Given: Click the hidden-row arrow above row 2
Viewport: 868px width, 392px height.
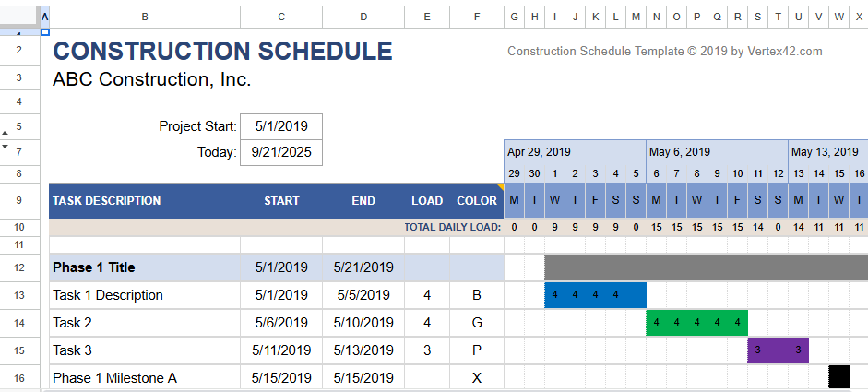Looking at the screenshot, I should (18, 31).
